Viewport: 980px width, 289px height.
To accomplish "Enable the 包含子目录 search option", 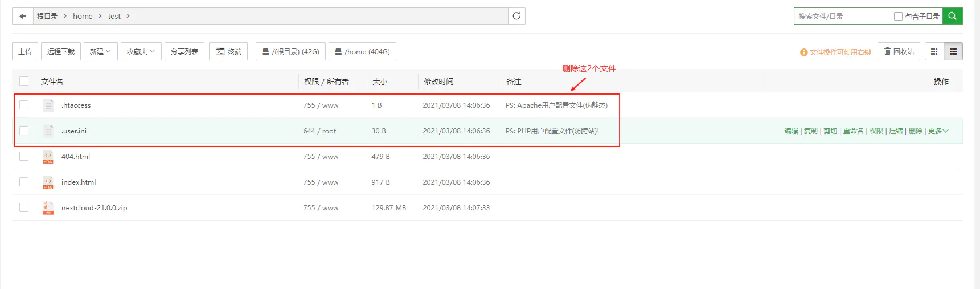I will click(x=898, y=16).
